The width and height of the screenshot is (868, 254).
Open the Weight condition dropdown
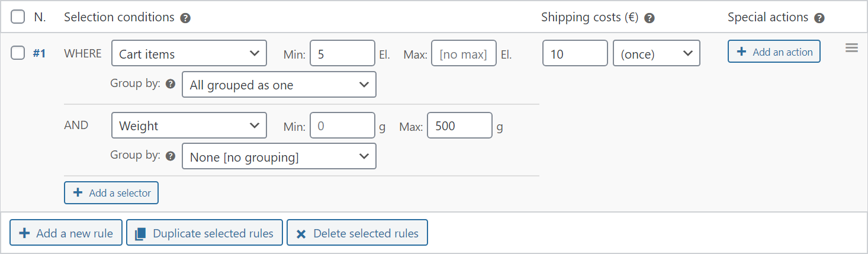(189, 126)
